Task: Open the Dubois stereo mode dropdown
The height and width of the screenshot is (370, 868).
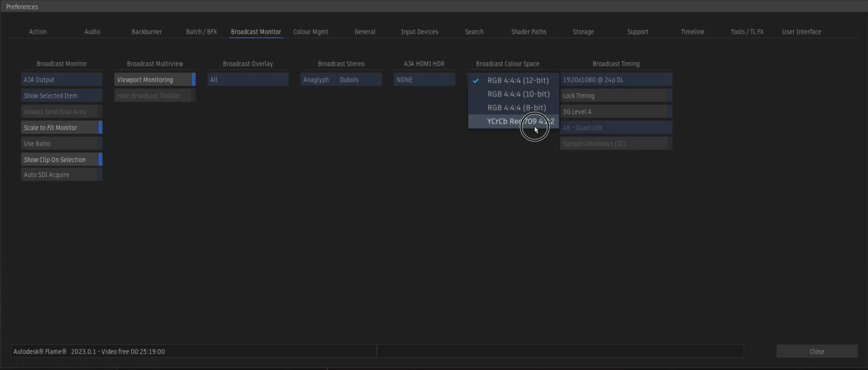Action: point(359,80)
